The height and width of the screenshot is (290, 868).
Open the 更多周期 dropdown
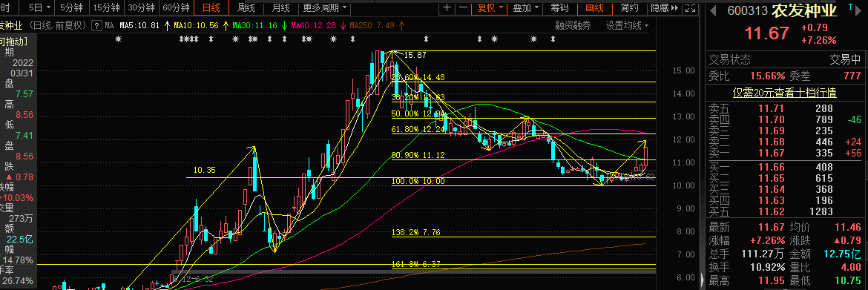(x=325, y=7)
